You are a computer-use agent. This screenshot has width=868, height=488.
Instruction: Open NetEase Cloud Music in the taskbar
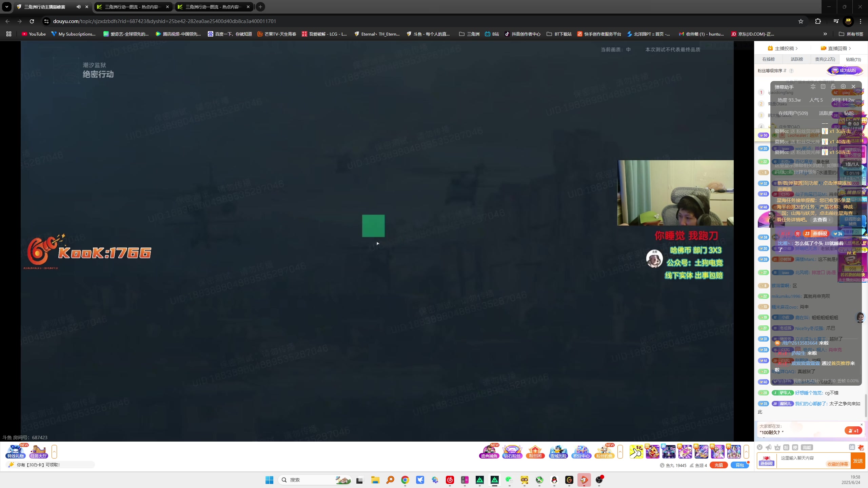point(450,480)
